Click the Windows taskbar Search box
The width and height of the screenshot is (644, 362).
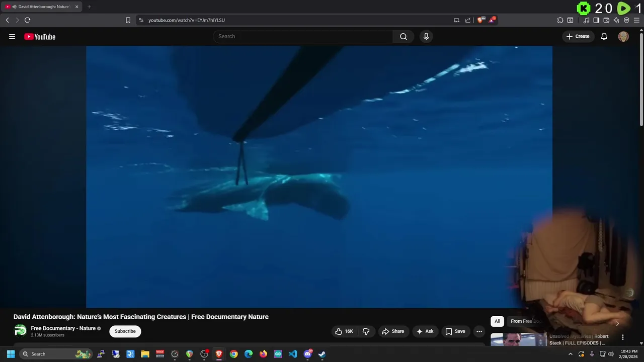[x=56, y=354]
